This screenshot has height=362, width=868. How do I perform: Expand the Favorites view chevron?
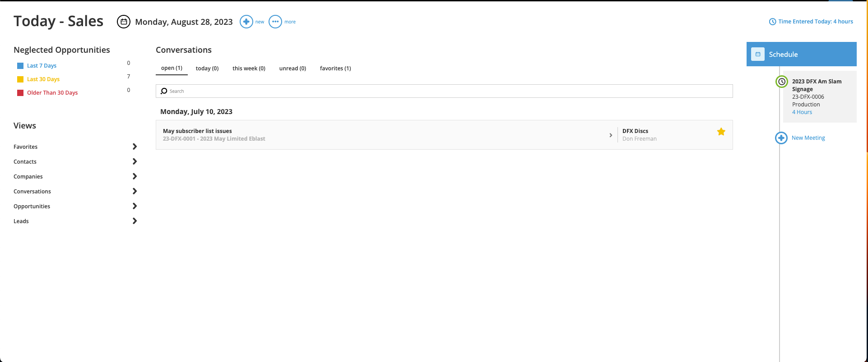click(x=135, y=147)
